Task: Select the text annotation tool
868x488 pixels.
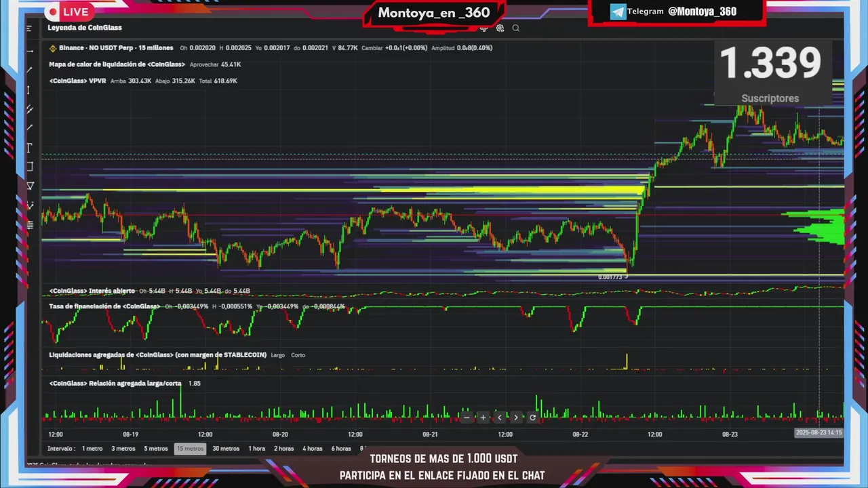Action: (x=29, y=148)
